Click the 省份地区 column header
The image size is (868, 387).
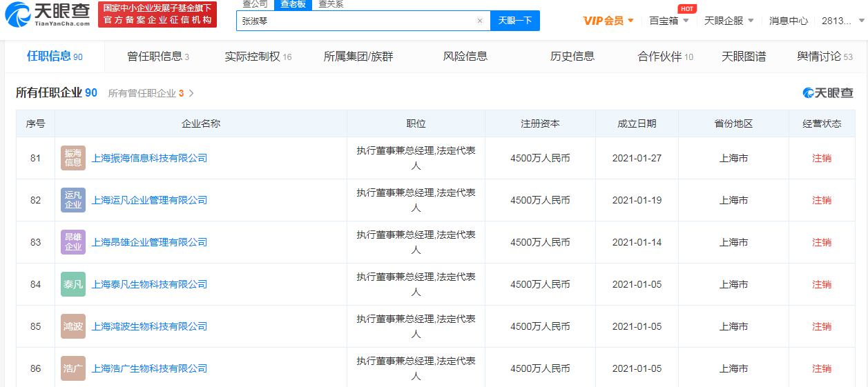[x=734, y=123]
